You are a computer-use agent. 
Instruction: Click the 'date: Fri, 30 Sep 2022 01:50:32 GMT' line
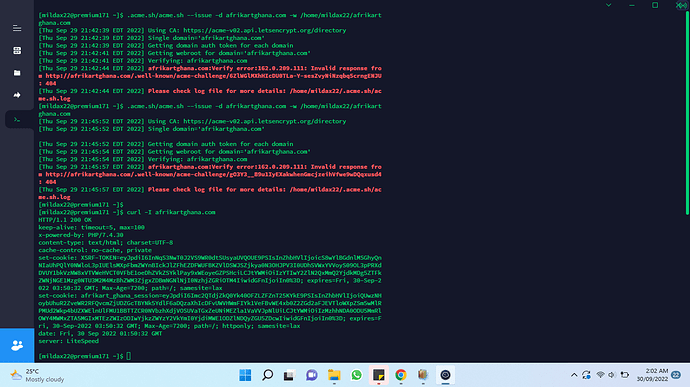click(100, 333)
